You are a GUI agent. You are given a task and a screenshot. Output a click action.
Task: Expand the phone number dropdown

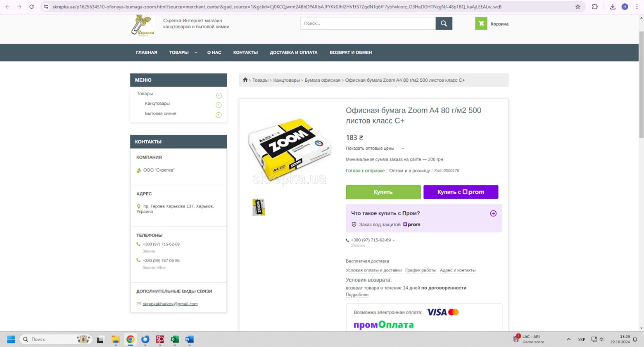[x=393, y=240]
